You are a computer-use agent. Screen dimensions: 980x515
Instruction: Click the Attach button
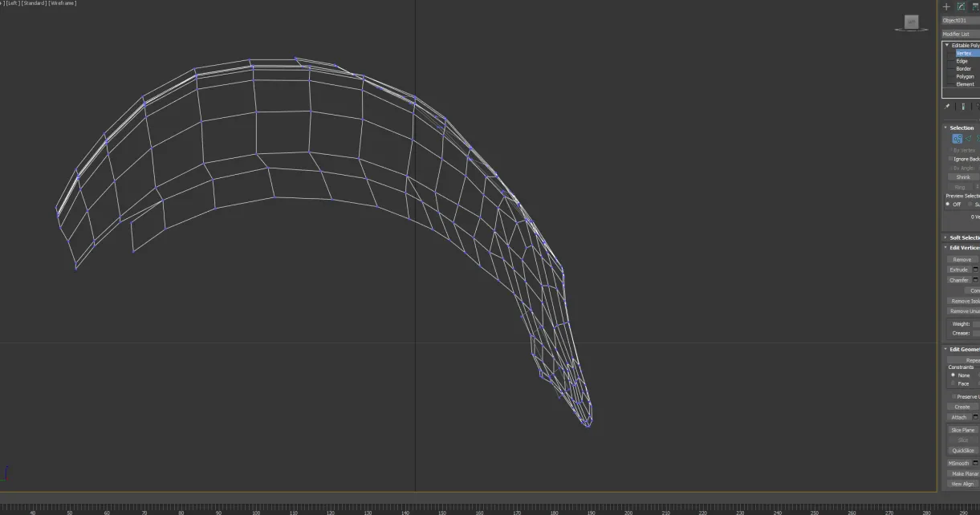[959, 417]
